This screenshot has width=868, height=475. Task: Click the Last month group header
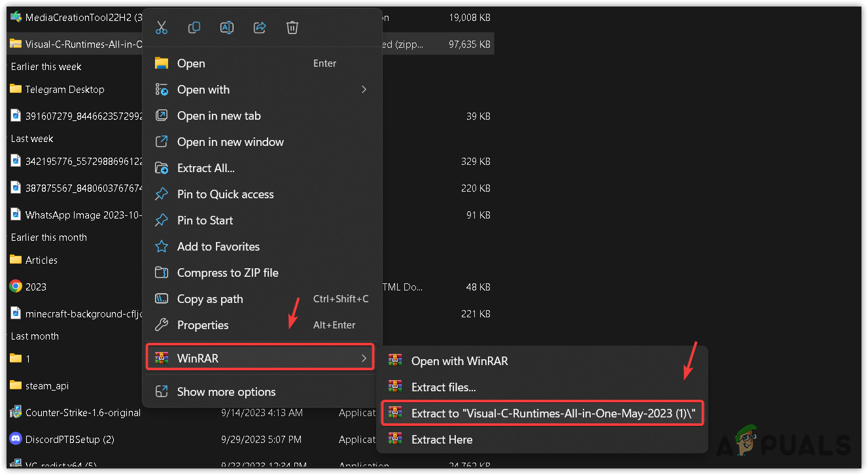coord(35,336)
